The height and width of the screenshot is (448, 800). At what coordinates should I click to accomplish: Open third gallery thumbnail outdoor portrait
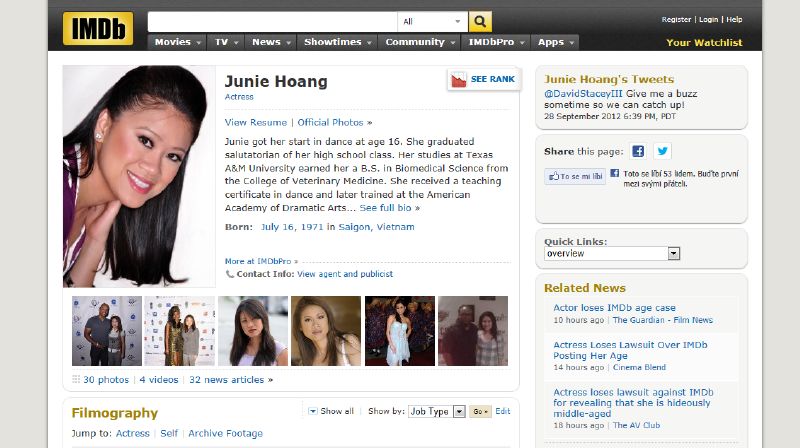tap(253, 331)
